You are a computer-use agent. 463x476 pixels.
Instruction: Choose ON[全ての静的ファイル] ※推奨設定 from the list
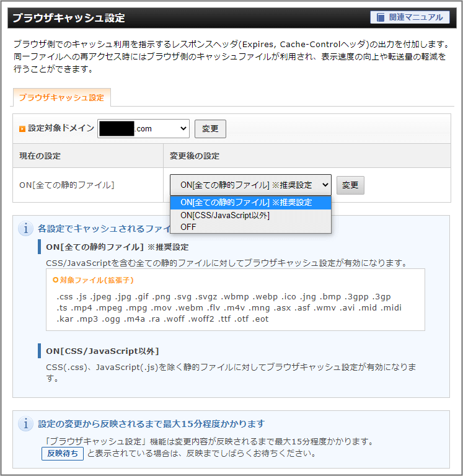250,203
